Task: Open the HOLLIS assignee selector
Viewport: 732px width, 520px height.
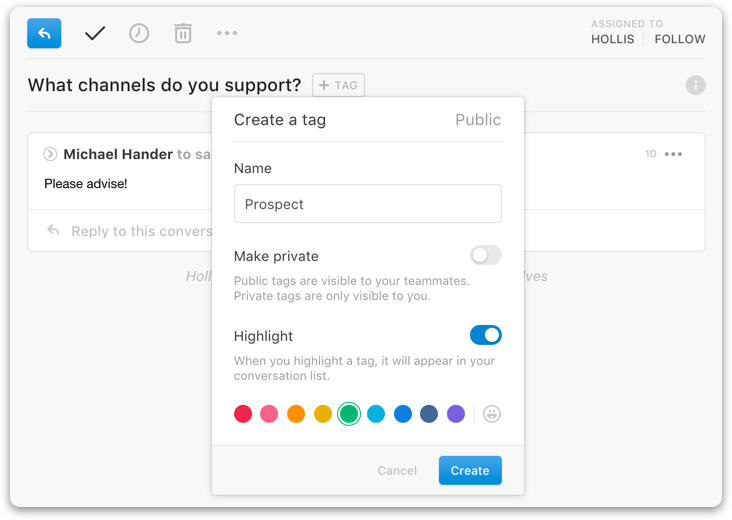Action: tap(612, 39)
